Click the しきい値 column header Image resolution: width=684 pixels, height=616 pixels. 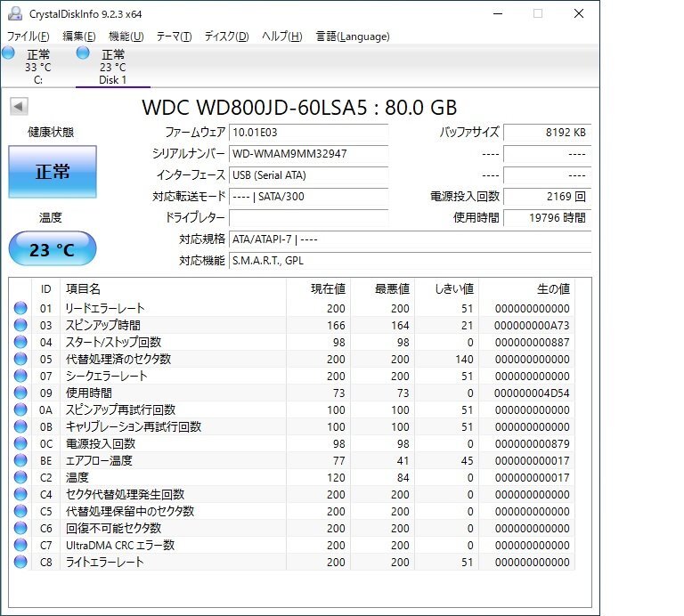pos(447,288)
